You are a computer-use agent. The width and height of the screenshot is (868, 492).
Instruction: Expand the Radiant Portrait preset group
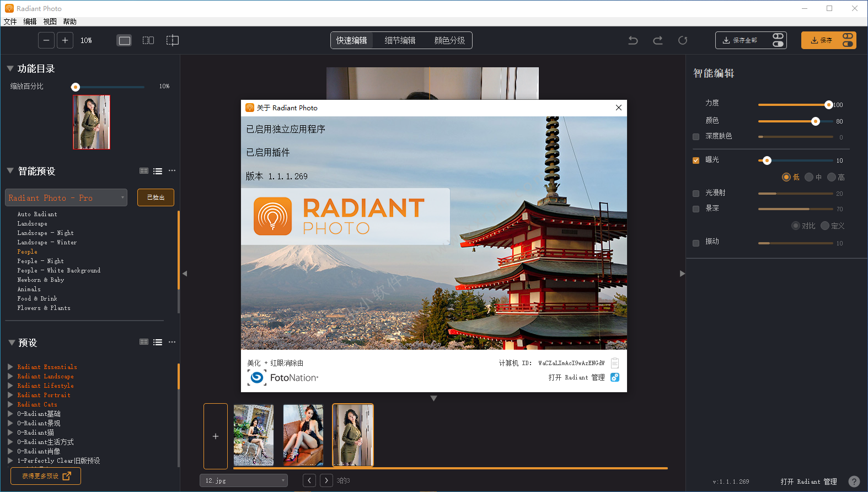10,395
